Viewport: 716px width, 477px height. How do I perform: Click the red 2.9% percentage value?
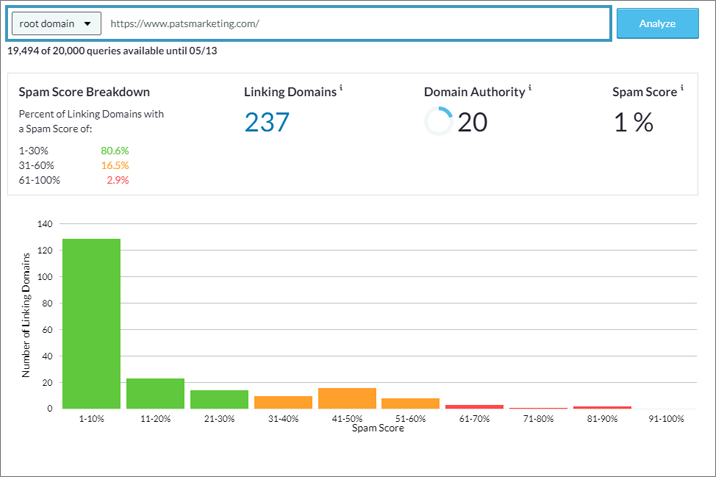(x=117, y=180)
